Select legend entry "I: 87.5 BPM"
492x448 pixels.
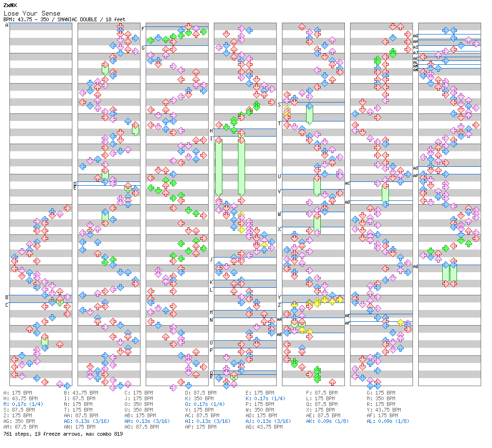pos(79,398)
